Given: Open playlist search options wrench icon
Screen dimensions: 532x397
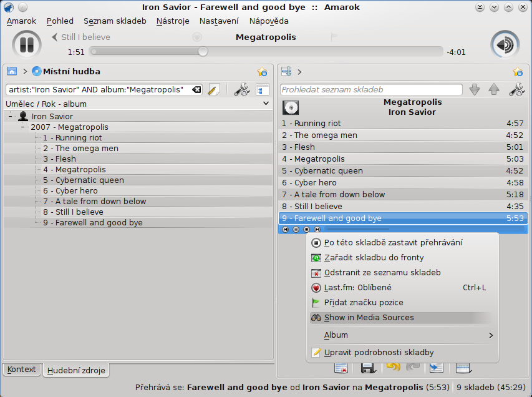Looking at the screenshot, I should 517,90.
